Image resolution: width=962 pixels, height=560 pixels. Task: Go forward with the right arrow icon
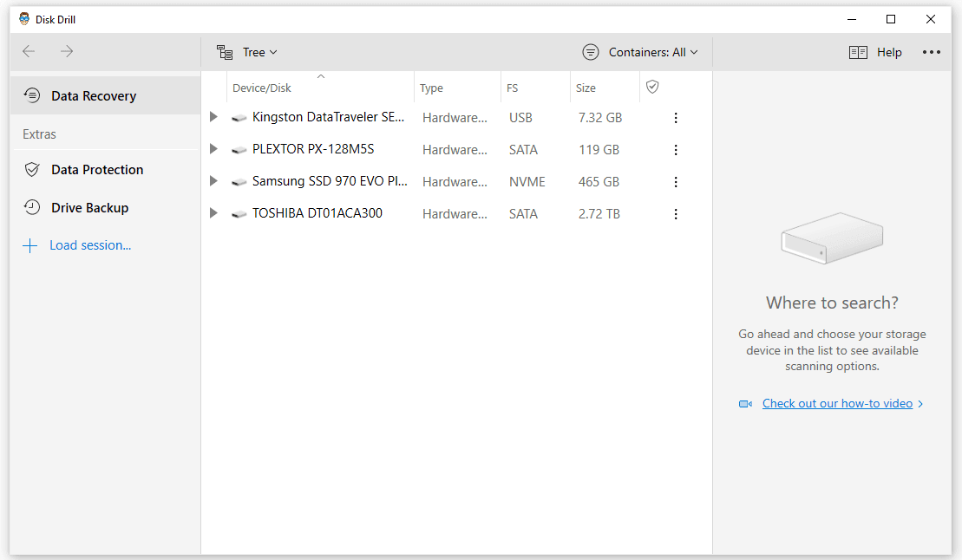pyautogui.click(x=67, y=51)
